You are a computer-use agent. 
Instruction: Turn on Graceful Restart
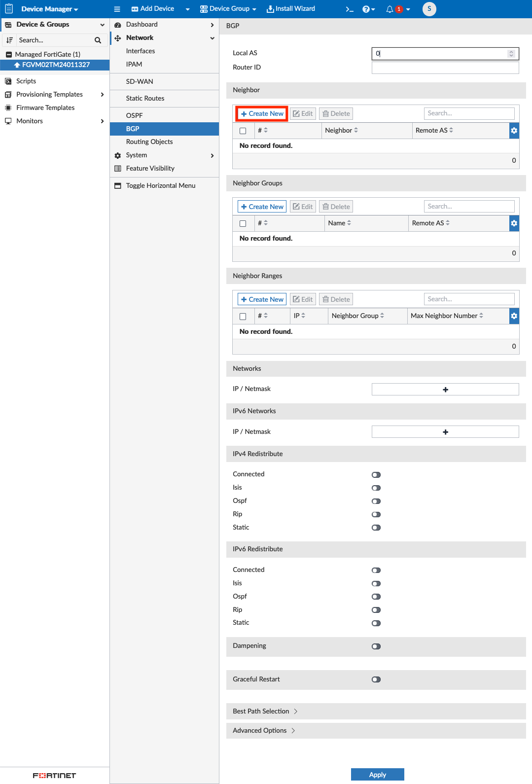(376, 679)
